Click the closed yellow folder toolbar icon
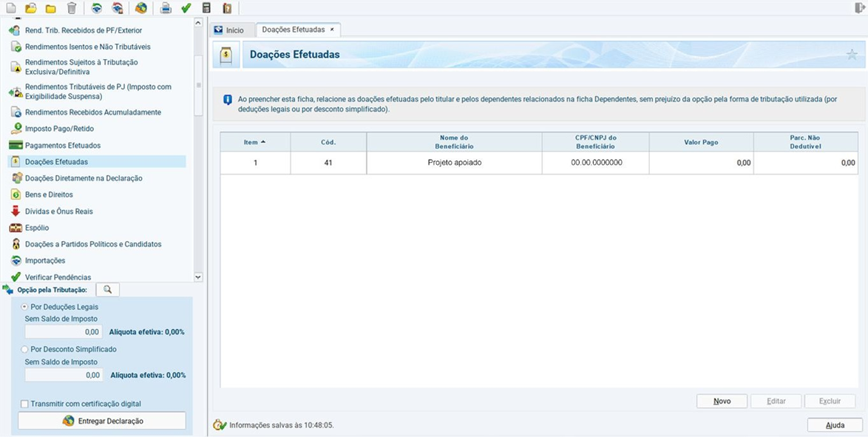868x437 pixels. [51, 7]
